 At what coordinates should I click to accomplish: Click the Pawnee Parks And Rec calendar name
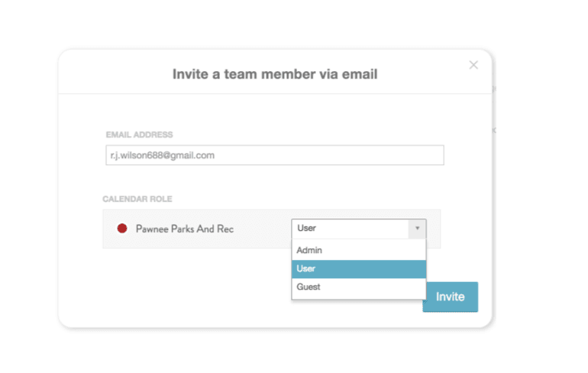coord(184,229)
